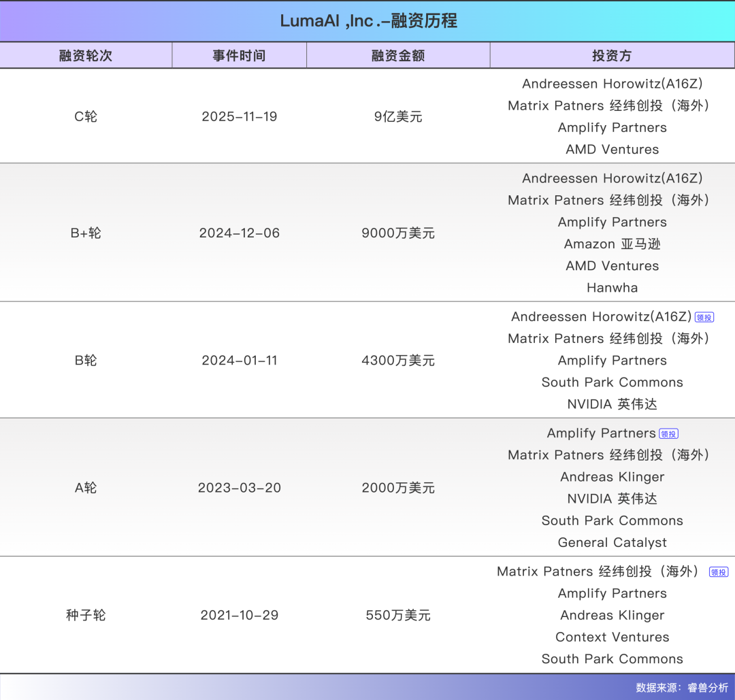Image resolution: width=735 pixels, height=700 pixels.
Task: Click Matrix Patners 经纬创投 in the 种子轮 row
Action: (x=598, y=571)
